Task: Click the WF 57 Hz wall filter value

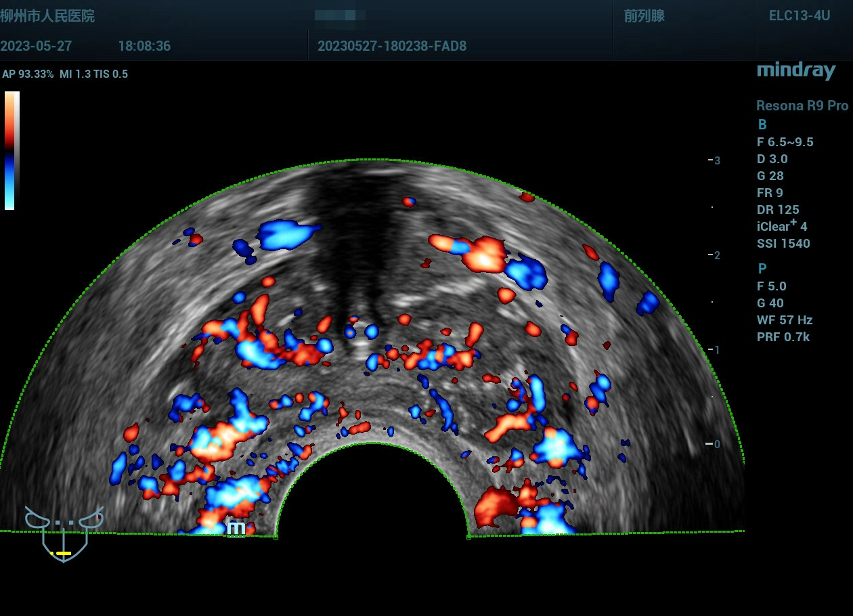Action: pos(785,320)
